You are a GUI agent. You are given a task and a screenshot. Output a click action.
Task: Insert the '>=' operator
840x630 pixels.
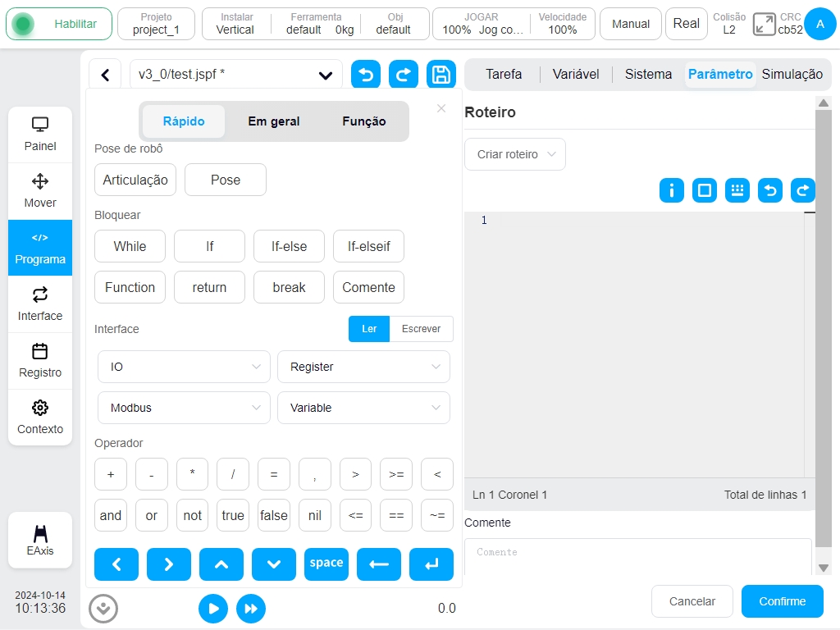coord(396,475)
